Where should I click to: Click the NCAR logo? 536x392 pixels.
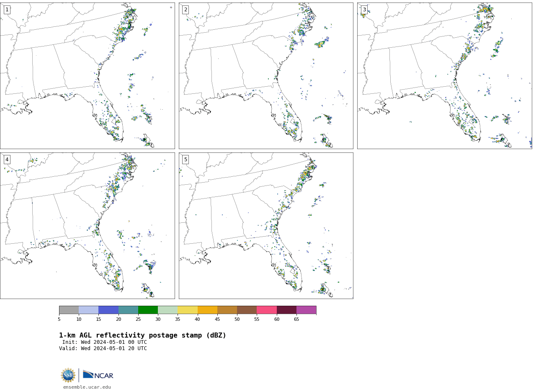pyautogui.click(x=98, y=375)
